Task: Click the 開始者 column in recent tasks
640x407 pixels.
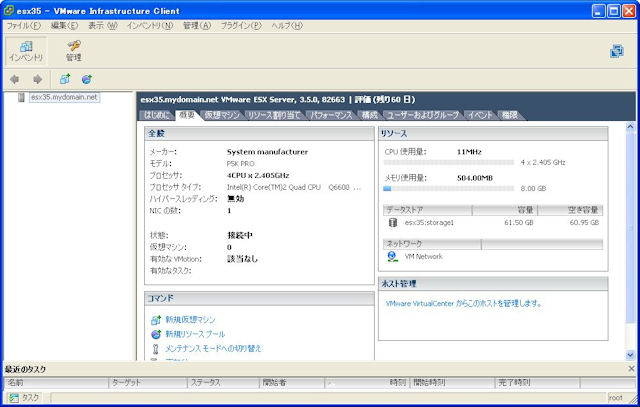Action: 292,383
